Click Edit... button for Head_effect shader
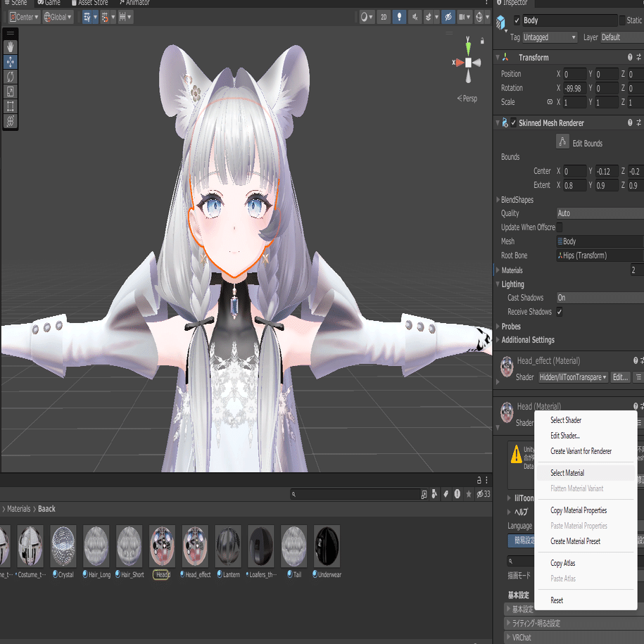This screenshot has width=644, height=644. (620, 377)
